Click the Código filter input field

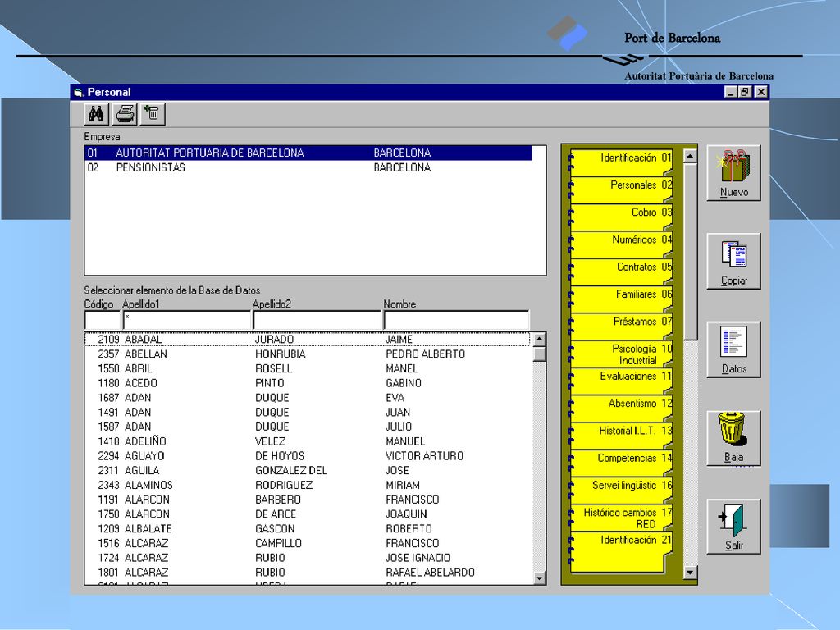click(x=103, y=321)
